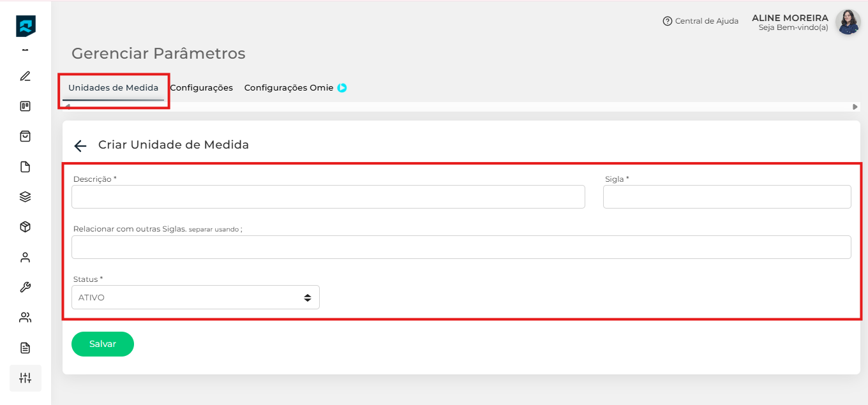Click the single user sidebar icon
The width and height of the screenshot is (868, 405).
point(25,258)
